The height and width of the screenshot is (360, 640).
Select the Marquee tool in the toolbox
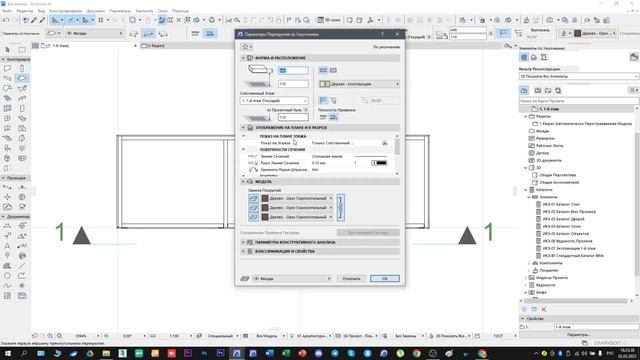coord(22,49)
